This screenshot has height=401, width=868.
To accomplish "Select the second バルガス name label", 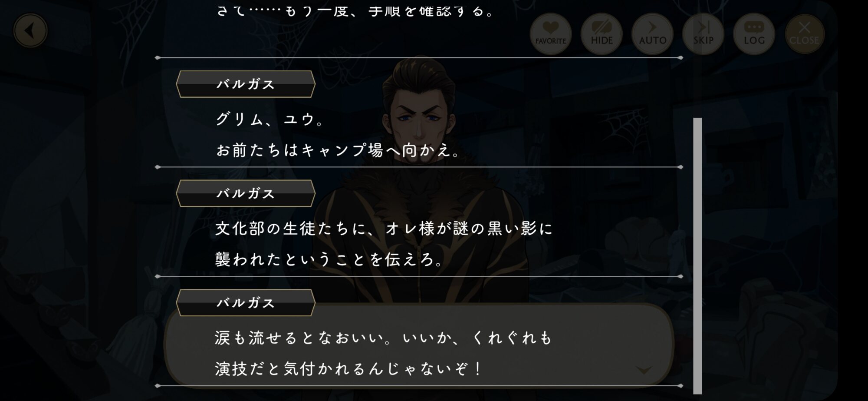I will point(246,193).
